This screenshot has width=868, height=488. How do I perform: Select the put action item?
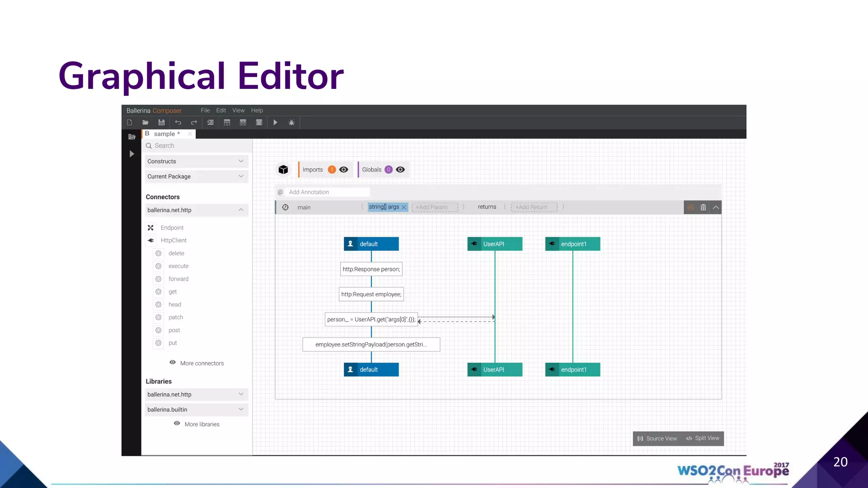(x=172, y=343)
